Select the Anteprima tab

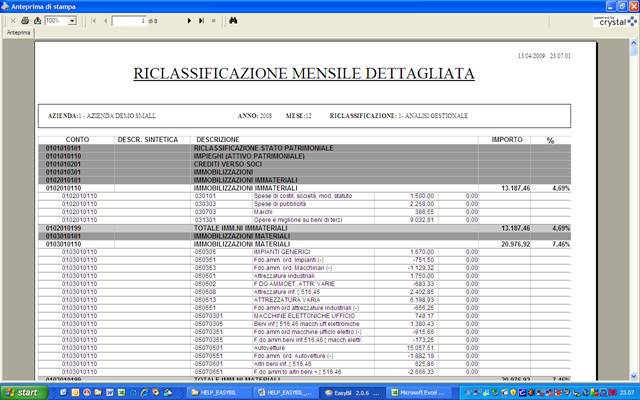pos(18,33)
